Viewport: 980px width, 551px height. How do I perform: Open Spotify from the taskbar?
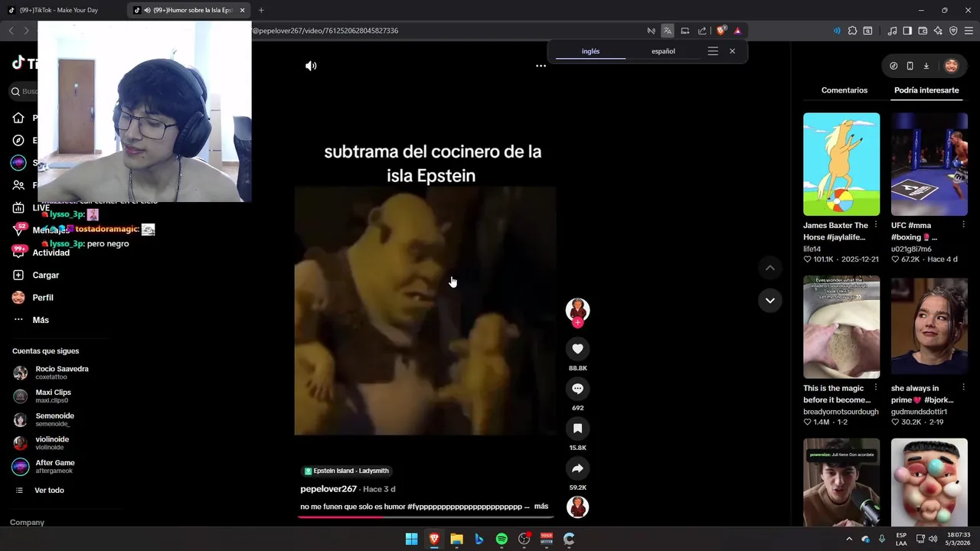coord(501,539)
